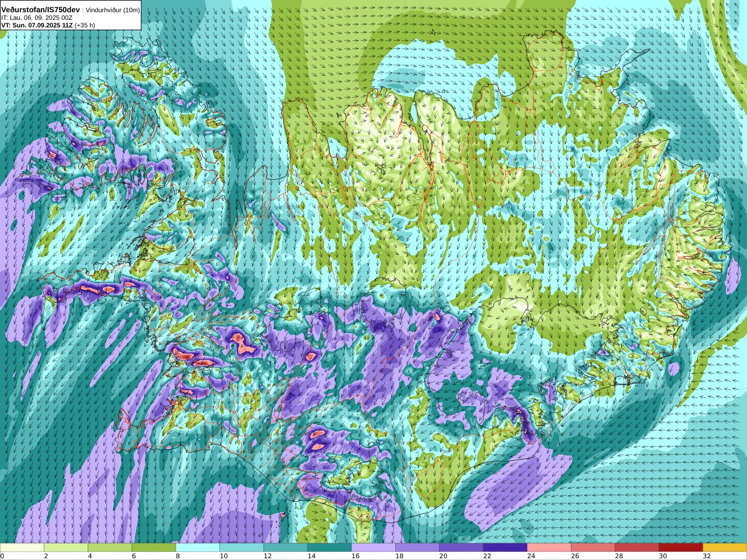This screenshot has height=560, width=747.
Task: Click the legend scale value "22"
Action: coord(487,556)
